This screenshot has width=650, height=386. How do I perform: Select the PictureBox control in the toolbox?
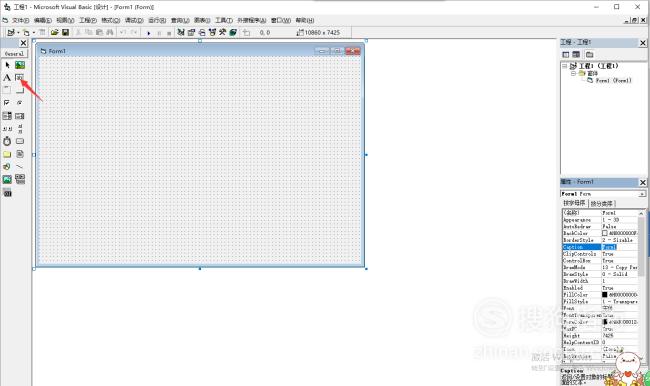click(19, 65)
